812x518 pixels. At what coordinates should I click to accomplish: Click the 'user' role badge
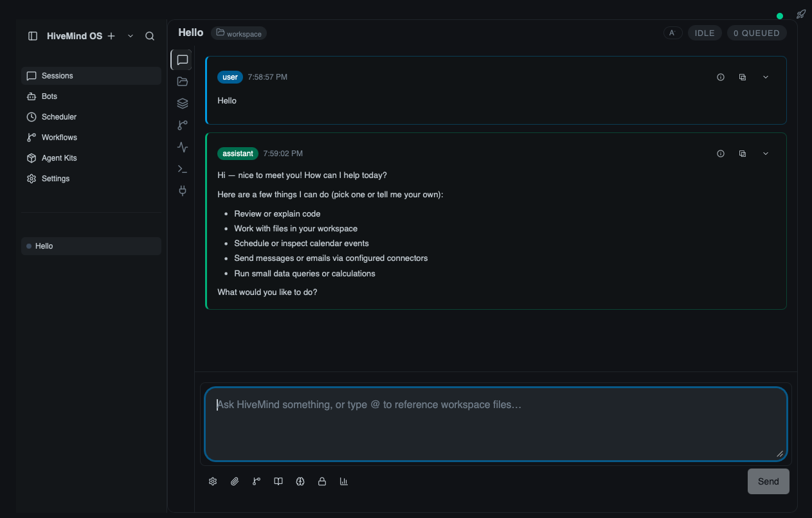coord(230,77)
